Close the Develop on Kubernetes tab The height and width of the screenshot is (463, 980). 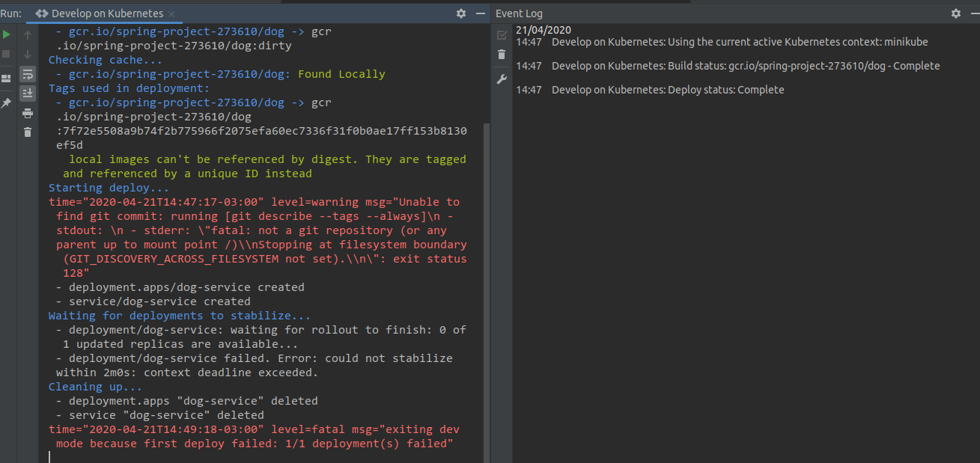171,13
